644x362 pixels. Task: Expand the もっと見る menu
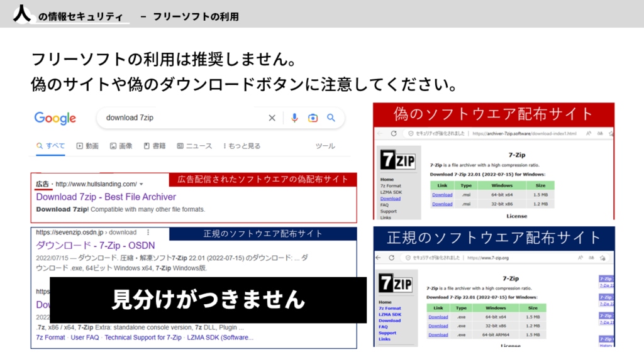pyautogui.click(x=242, y=146)
